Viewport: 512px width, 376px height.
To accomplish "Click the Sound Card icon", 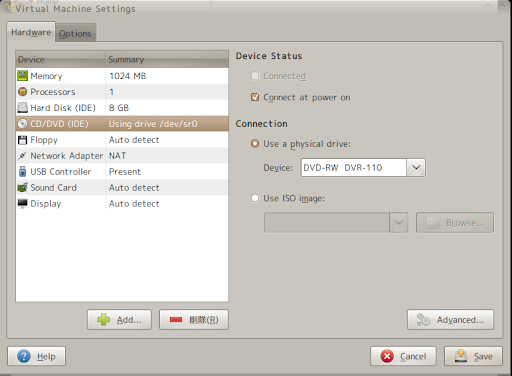I will (22, 188).
